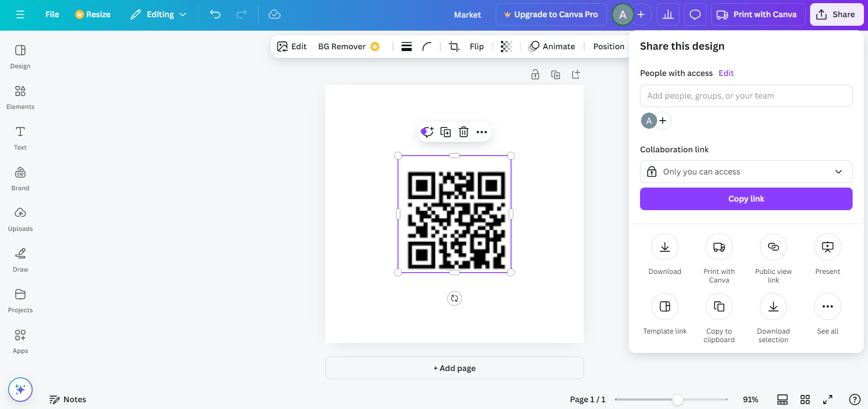Add a new page via icon above canvas
Screen dimensions: 868x409
pos(576,75)
